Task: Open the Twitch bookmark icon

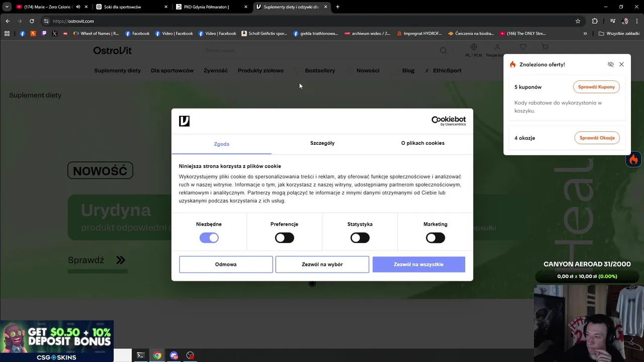Action: 44,34
